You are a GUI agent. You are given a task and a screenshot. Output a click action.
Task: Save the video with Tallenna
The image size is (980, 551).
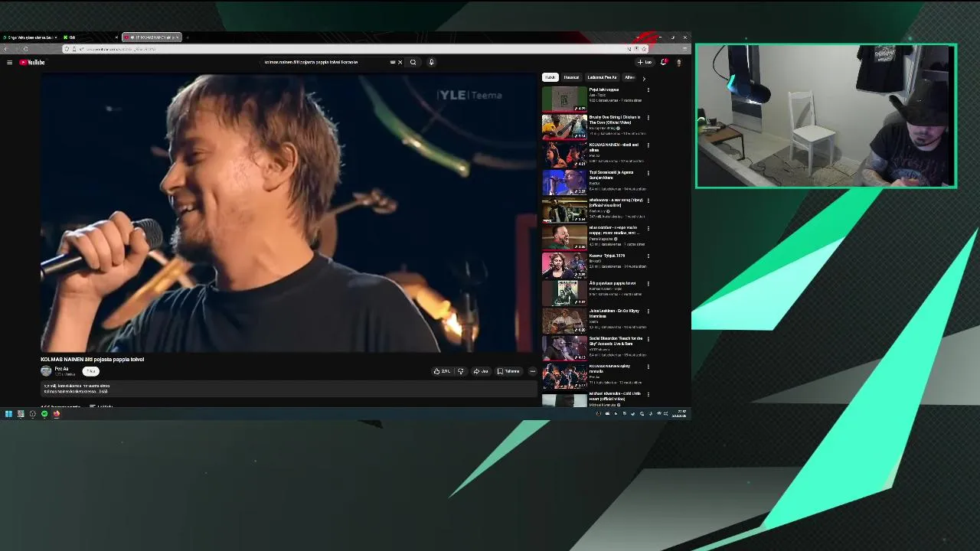(508, 371)
